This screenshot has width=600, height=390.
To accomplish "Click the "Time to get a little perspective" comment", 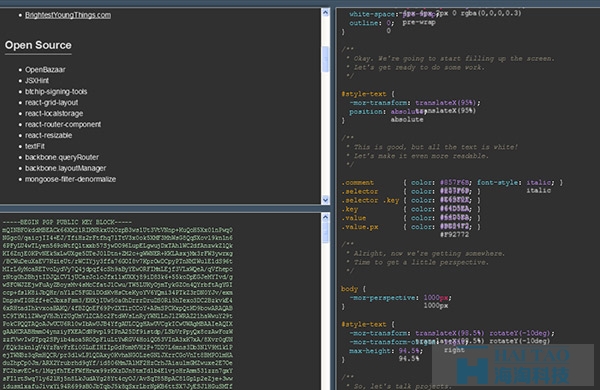I will point(421,263).
